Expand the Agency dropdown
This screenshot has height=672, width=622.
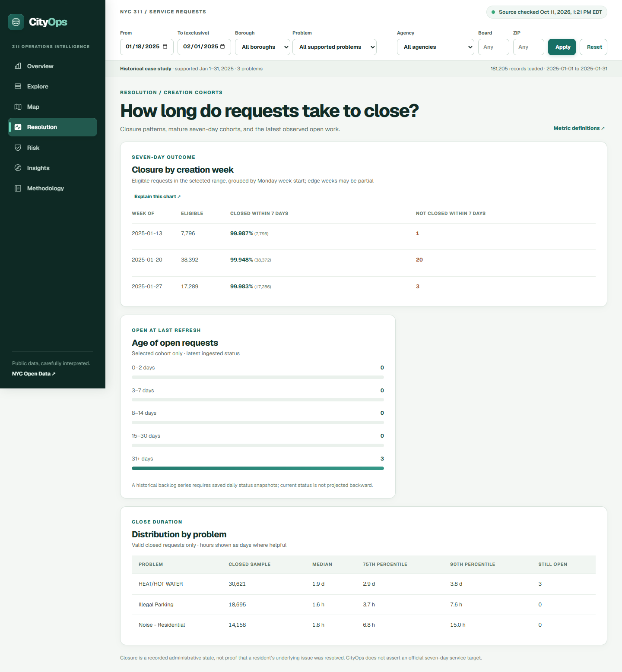pos(435,47)
